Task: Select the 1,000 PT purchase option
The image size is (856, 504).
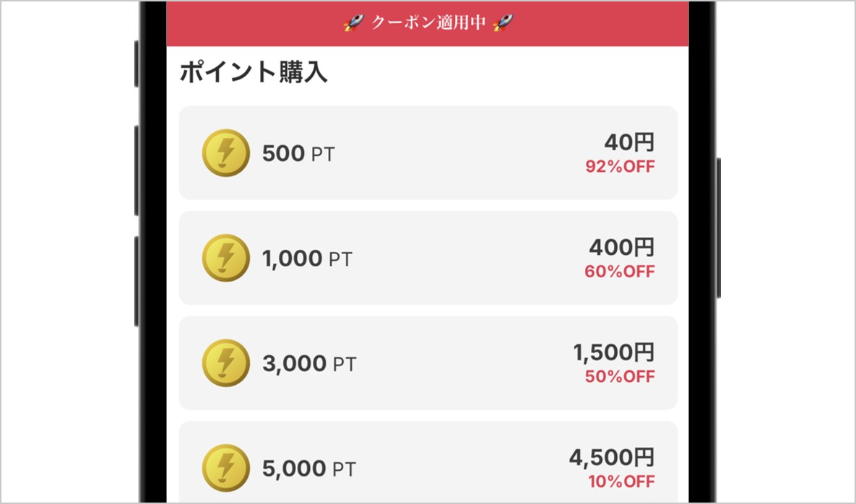Action: click(428, 258)
